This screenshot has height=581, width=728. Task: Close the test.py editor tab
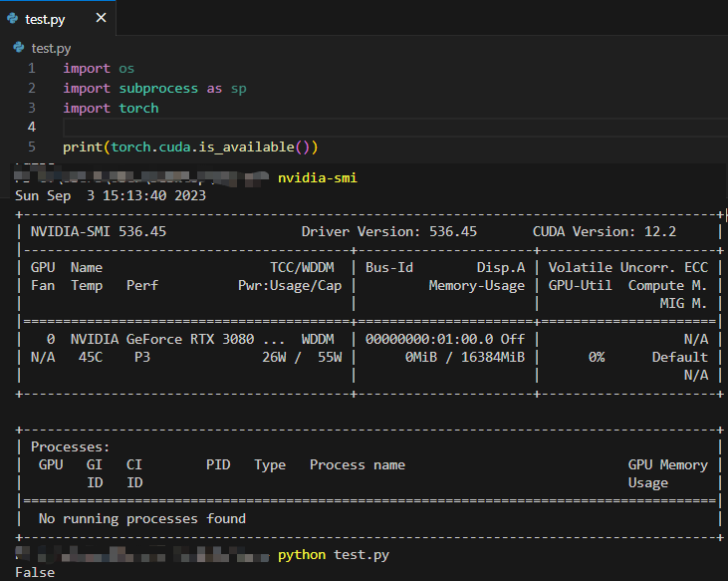102,18
